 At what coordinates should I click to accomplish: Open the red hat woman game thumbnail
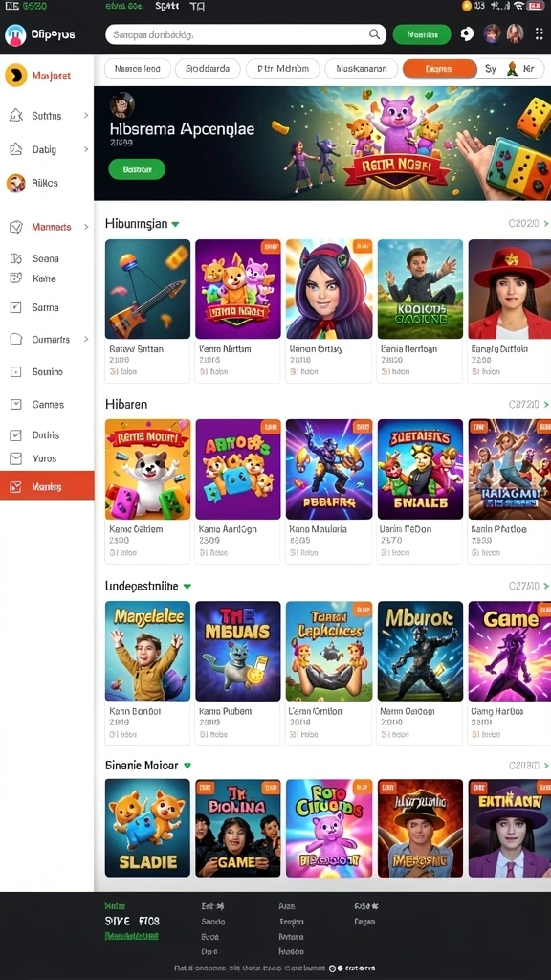click(x=509, y=289)
